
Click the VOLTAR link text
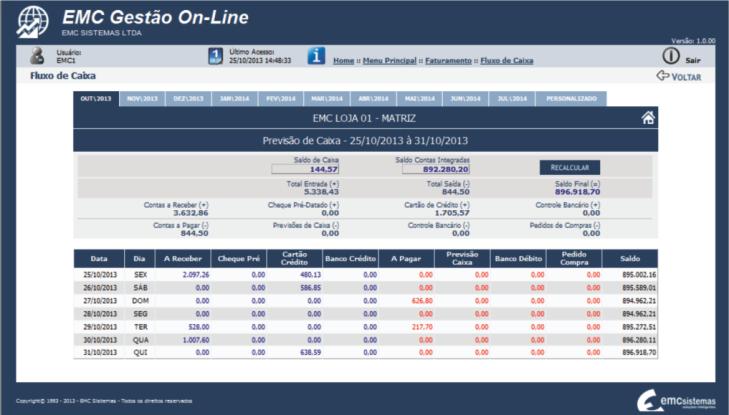click(x=686, y=77)
